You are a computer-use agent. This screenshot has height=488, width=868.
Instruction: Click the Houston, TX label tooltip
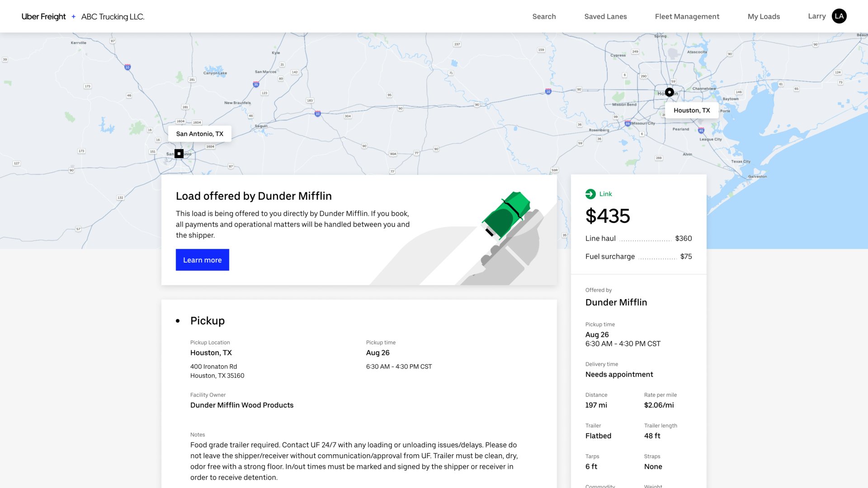click(691, 110)
